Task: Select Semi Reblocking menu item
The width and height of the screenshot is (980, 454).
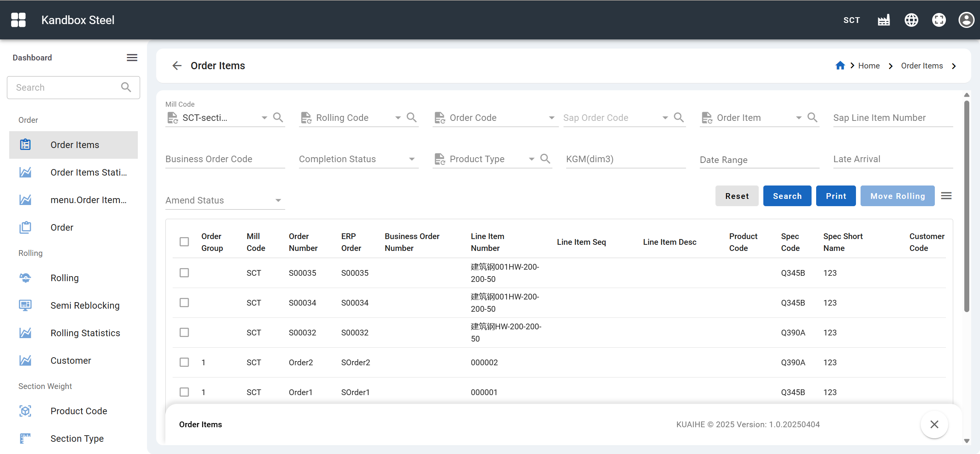Action: 85,305
